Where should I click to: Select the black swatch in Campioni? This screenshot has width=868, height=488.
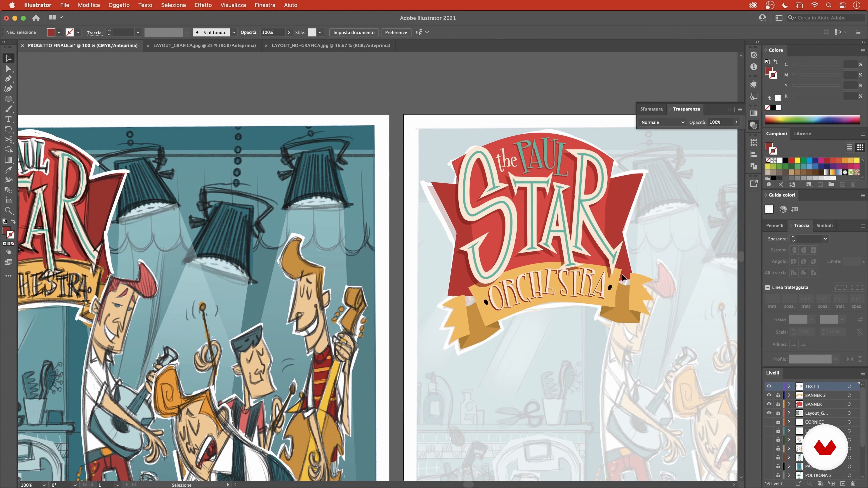point(785,160)
